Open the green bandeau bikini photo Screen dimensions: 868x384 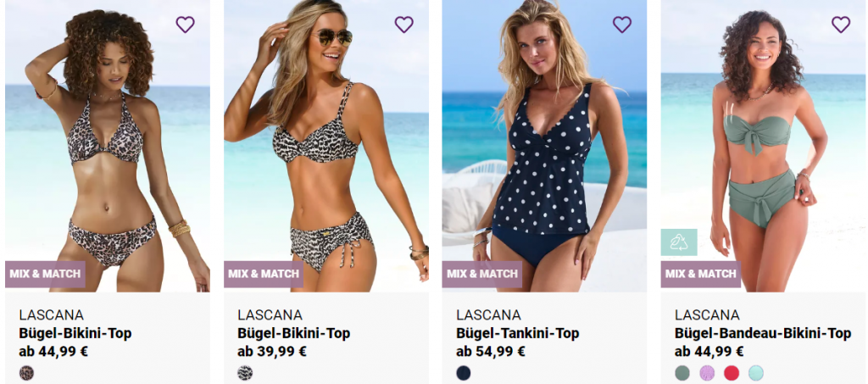click(x=763, y=146)
